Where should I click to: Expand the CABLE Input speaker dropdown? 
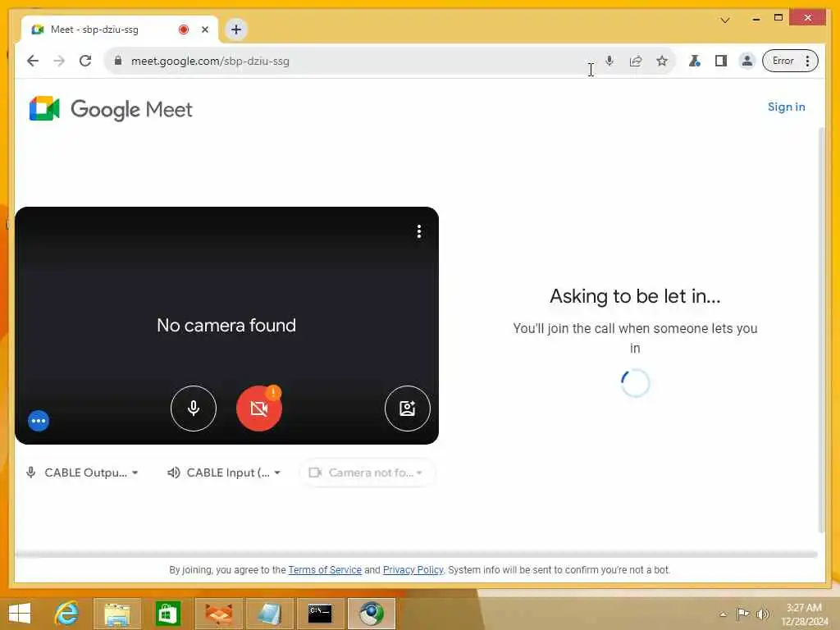224,472
